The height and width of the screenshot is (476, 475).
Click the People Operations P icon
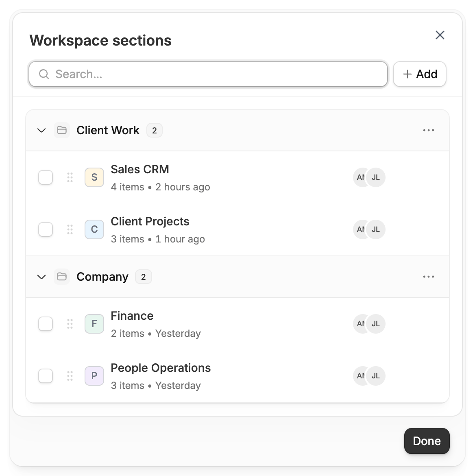pos(94,376)
